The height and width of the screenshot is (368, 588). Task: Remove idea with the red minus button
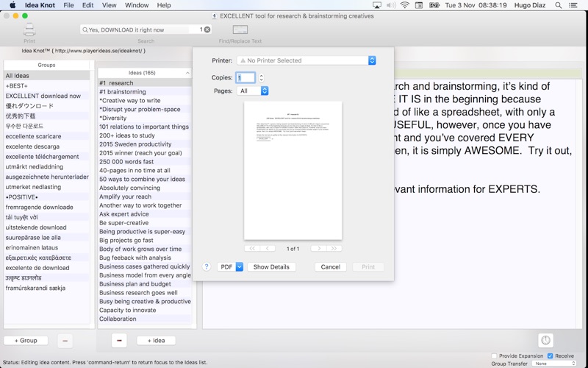pyautogui.click(x=119, y=341)
